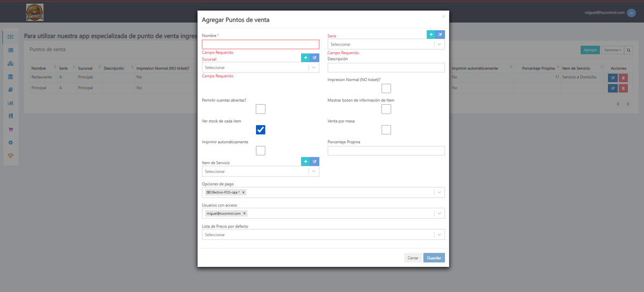Open the Sucursal Seleccionar dropdown
Viewport: 644px width, 292px height.
click(x=260, y=68)
